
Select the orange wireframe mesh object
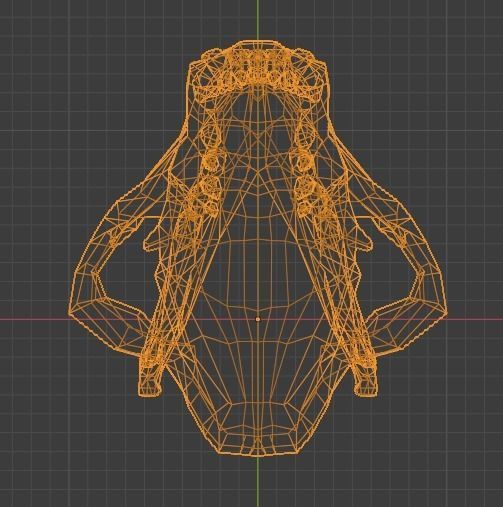(x=257, y=248)
